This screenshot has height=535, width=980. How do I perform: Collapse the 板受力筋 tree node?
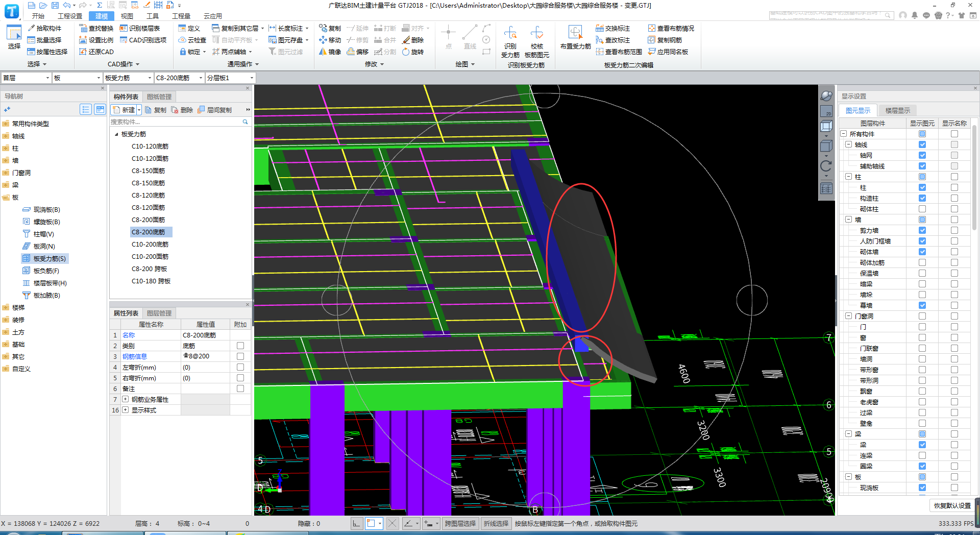[x=116, y=134]
